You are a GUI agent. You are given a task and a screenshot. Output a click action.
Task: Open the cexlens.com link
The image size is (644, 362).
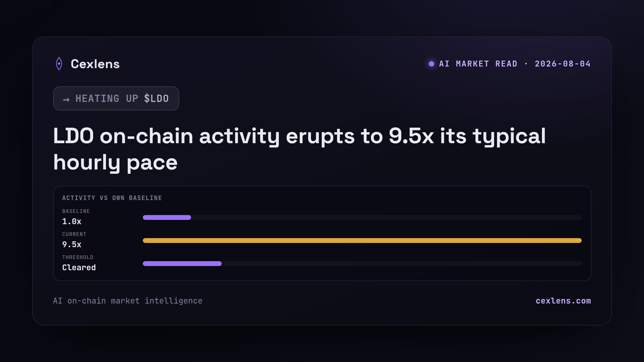click(563, 301)
